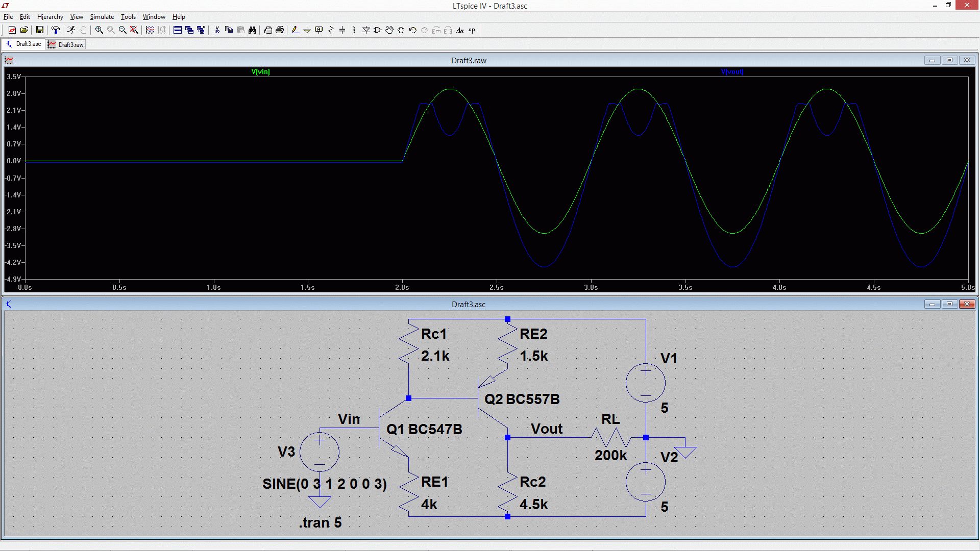This screenshot has height=551, width=980.
Task: Click the Draw wire pencil tool
Action: point(295,30)
